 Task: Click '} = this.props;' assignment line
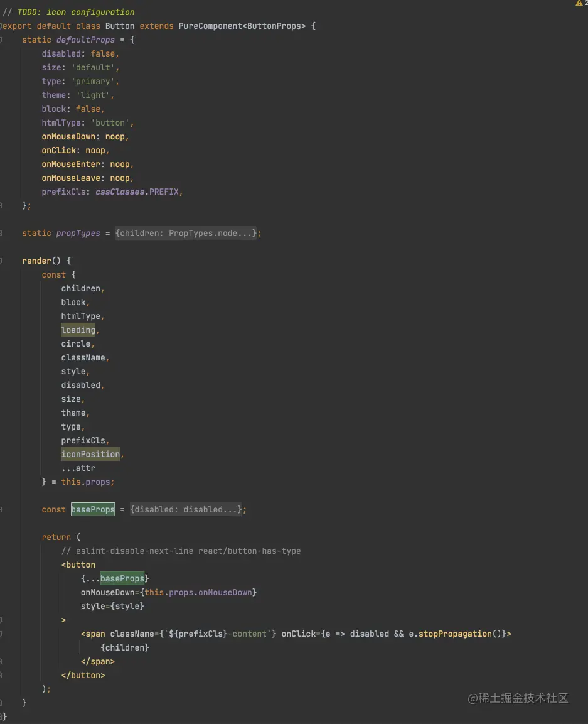click(78, 482)
